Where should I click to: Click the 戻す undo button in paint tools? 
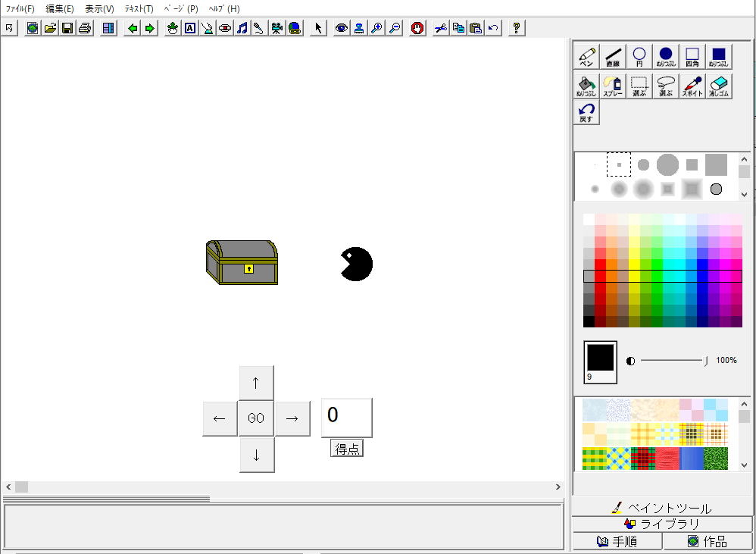586,112
